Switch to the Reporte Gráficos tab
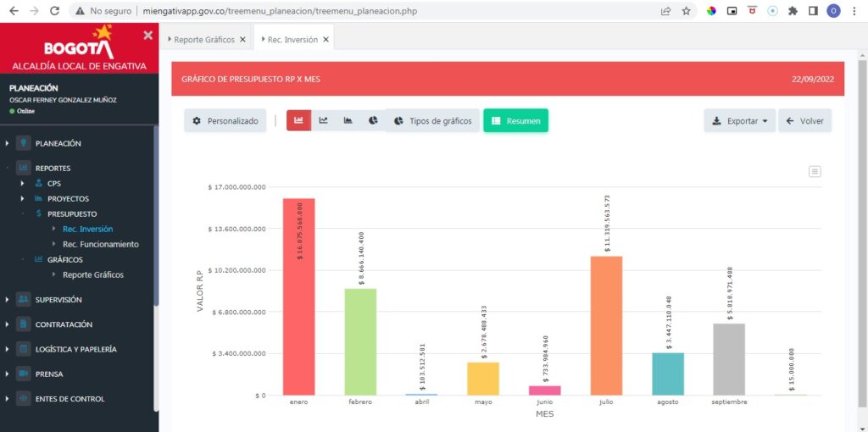 pyautogui.click(x=203, y=40)
